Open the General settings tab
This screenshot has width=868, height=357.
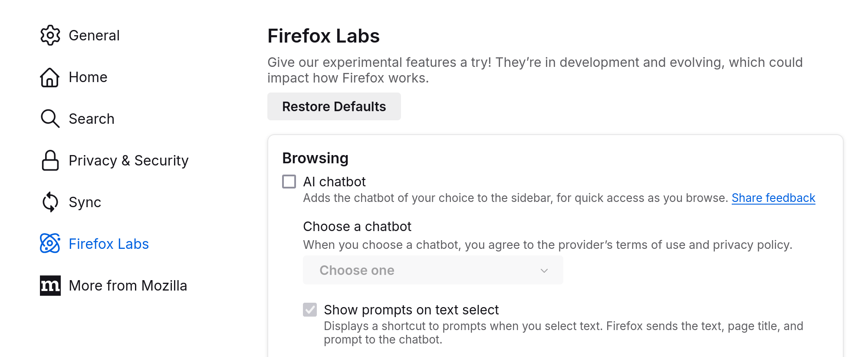pos(94,36)
